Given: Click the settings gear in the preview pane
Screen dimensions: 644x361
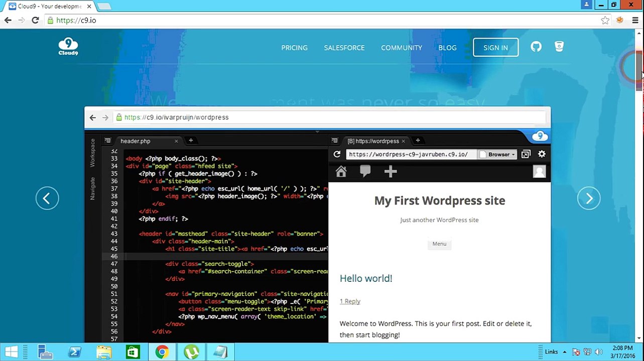Looking at the screenshot, I should pos(542,154).
